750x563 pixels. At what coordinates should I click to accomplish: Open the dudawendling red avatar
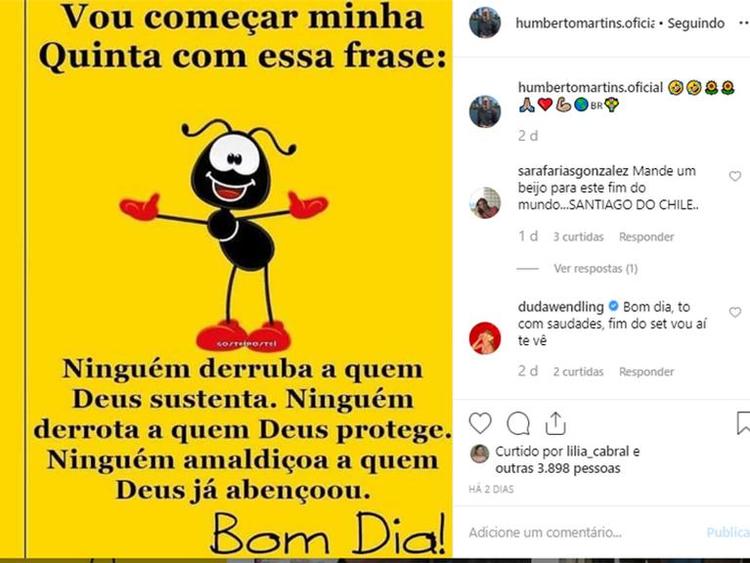click(x=485, y=338)
